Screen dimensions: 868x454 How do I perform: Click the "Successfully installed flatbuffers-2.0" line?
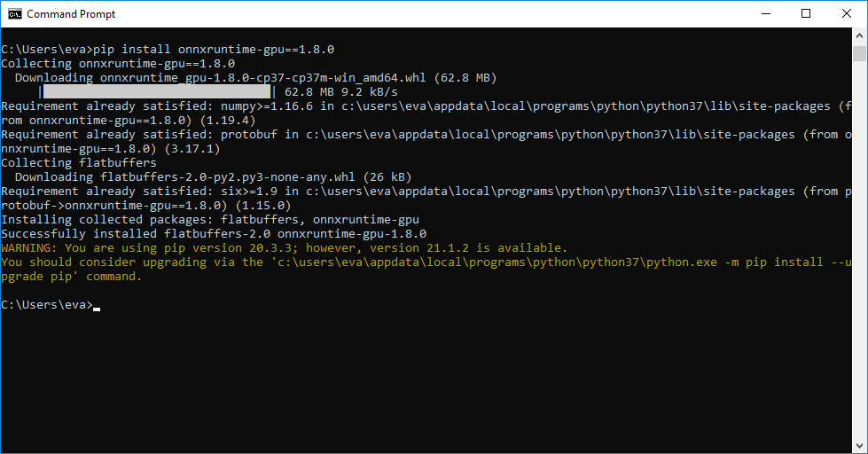[213, 234]
